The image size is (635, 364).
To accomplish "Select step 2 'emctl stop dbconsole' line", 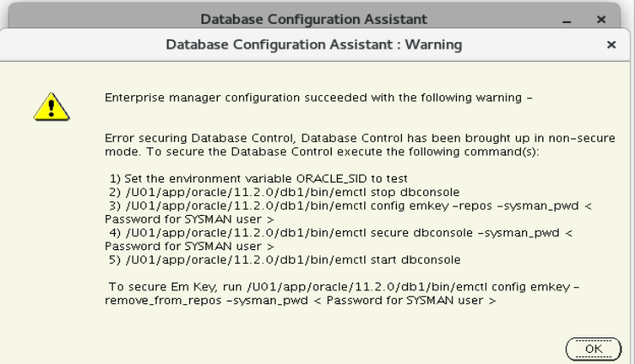I will [x=285, y=192].
